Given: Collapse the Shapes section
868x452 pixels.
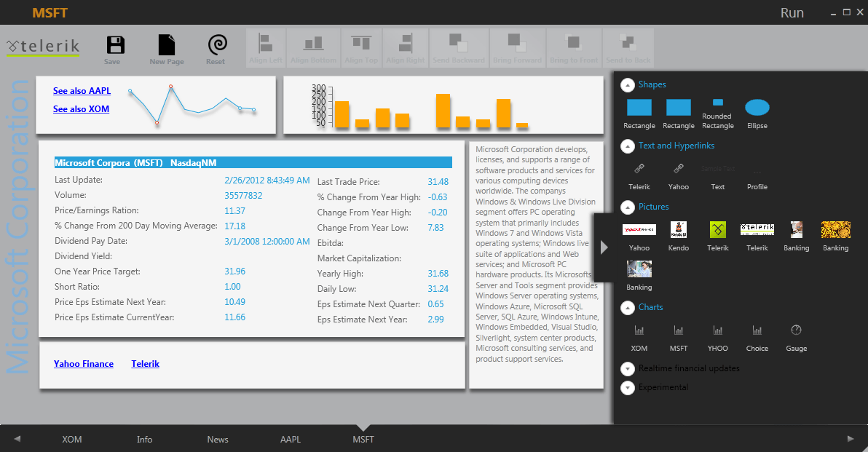Looking at the screenshot, I should [x=628, y=84].
